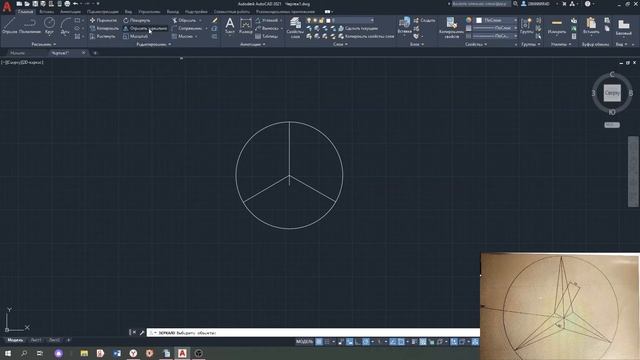Viewport: 640px width, 360px height.
Task: Click the Массив (Array) tool
Action: point(182,36)
